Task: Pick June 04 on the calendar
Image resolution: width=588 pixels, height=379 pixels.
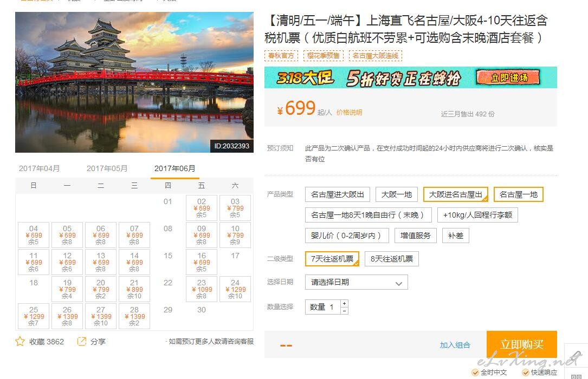Action: pyautogui.click(x=34, y=235)
